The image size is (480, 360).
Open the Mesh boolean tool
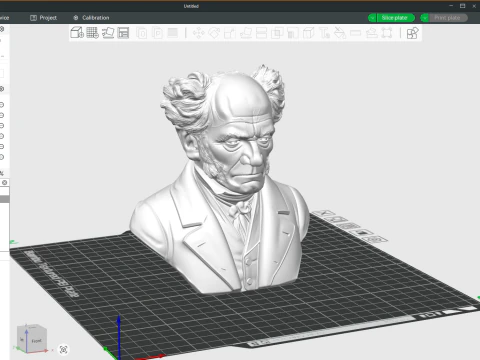[277, 33]
